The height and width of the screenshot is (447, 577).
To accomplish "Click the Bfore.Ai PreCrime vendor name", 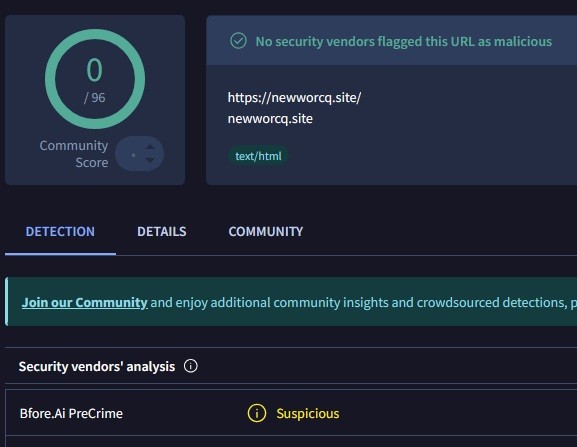I will pos(71,414).
